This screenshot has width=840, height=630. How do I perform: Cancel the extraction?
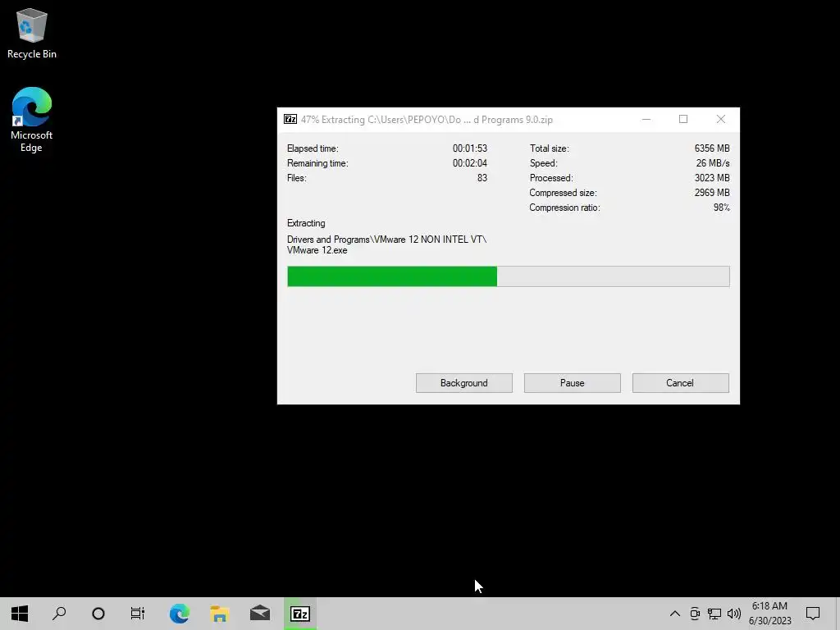(680, 383)
